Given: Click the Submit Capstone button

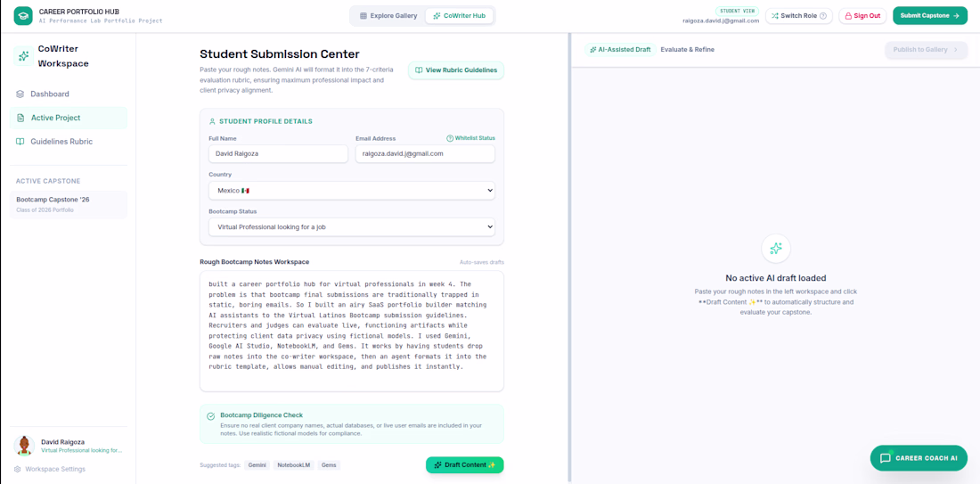Looking at the screenshot, I should pyautogui.click(x=930, y=16).
